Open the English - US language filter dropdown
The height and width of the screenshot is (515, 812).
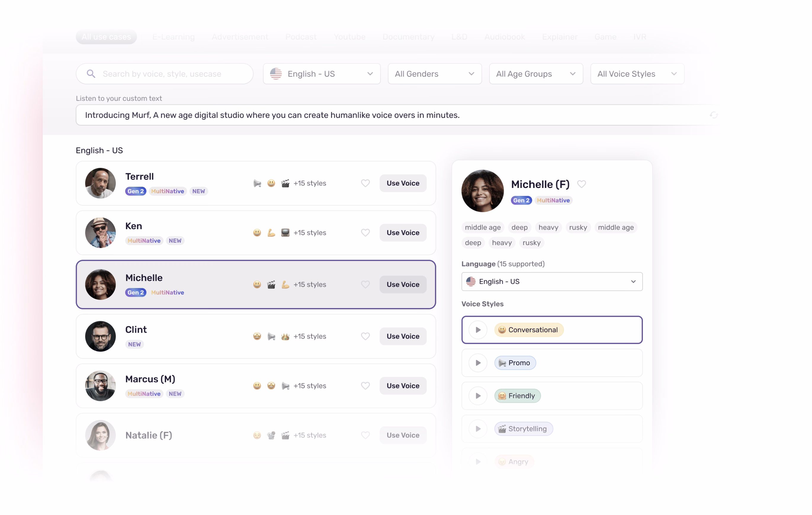click(321, 73)
